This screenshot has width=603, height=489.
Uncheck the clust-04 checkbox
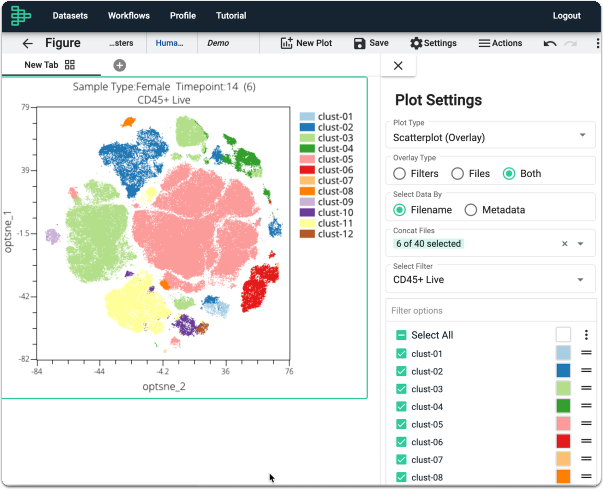[401, 407]
